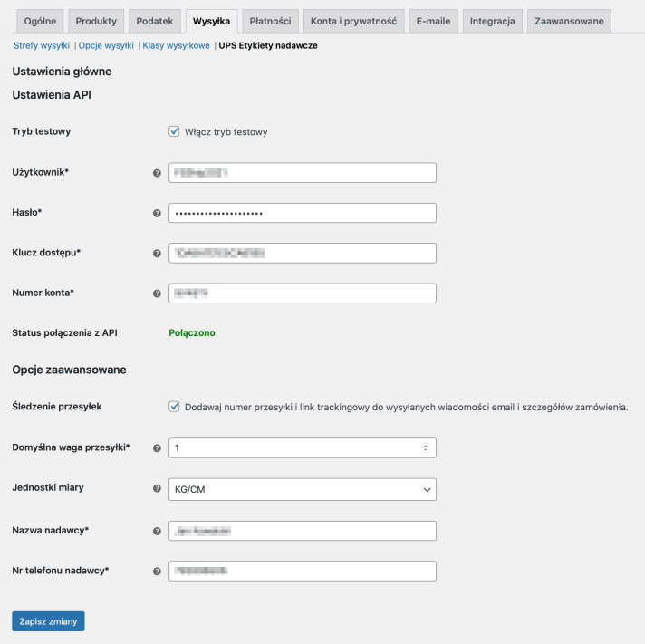Open the Zaawansowane tab

568,20
